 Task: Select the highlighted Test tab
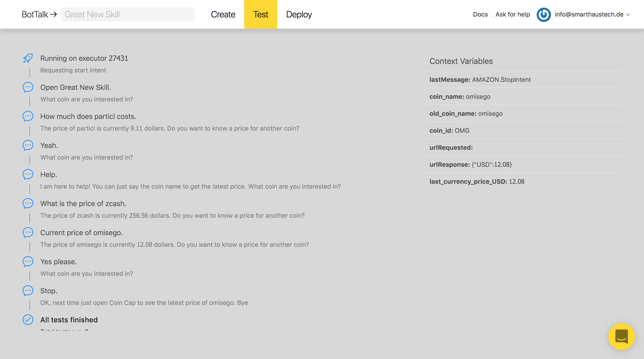[261, 15]
